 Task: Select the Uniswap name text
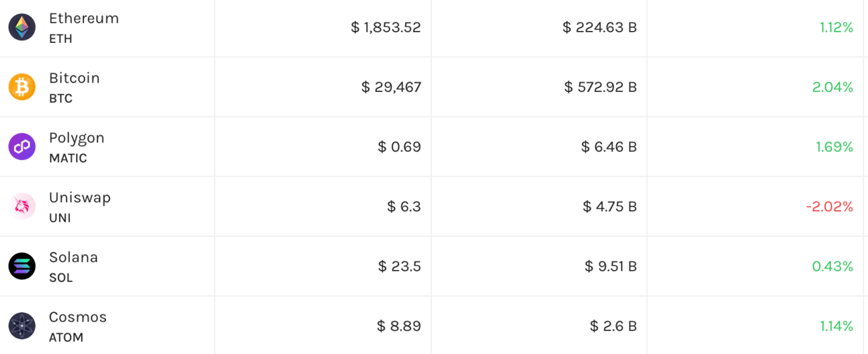point(80,198)
